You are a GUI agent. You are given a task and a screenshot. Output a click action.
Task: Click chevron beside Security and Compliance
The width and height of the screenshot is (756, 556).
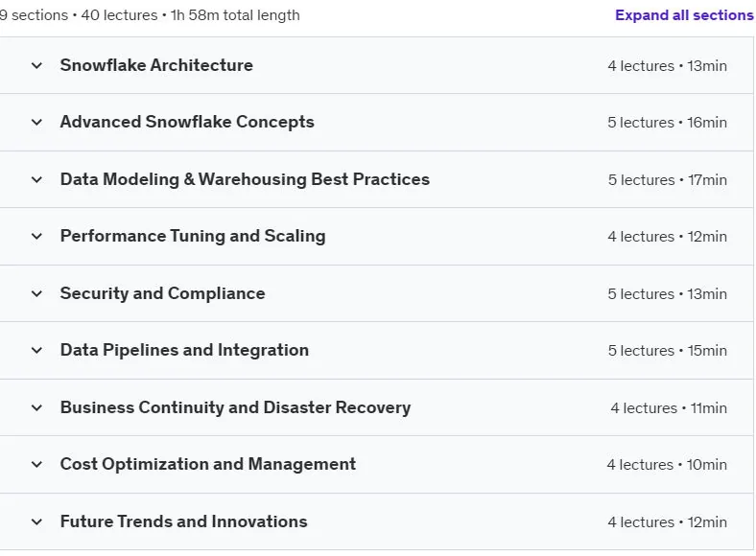click(36, 294)
